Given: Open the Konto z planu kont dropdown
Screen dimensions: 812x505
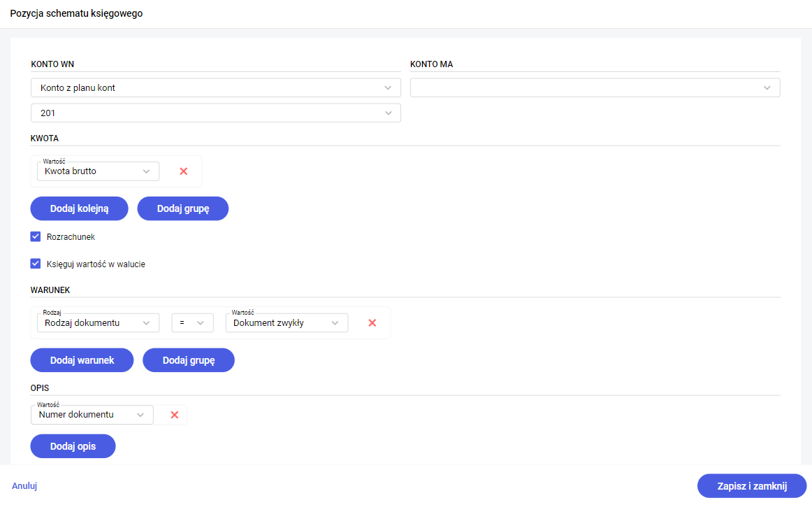Looking at the screenshot, I should (215, 88).
